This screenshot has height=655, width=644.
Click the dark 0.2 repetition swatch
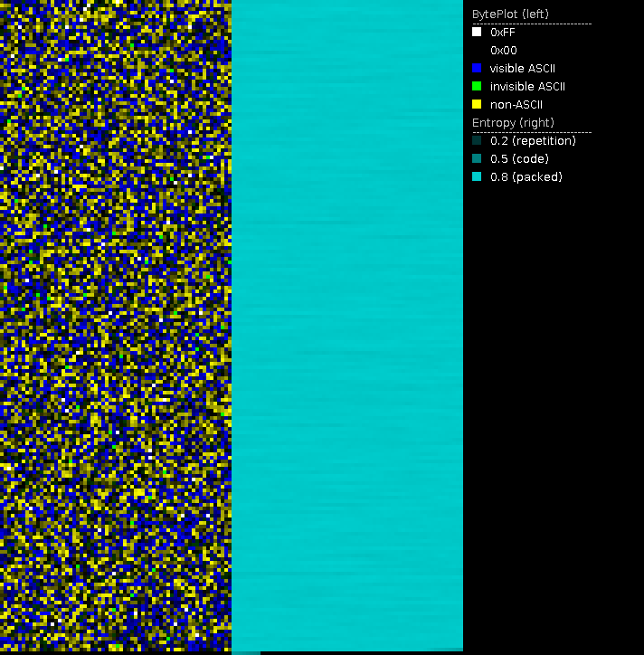tap(477, 140)
